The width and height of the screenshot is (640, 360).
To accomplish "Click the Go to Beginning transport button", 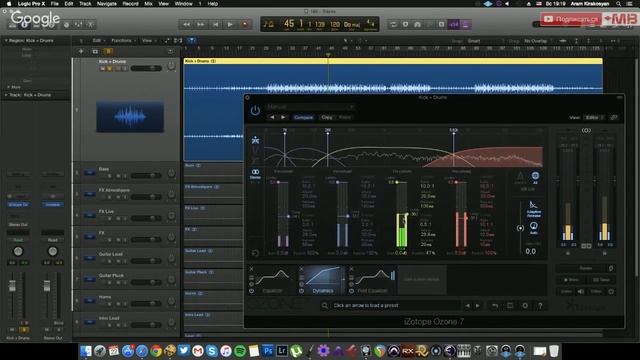I will (216, 24).
